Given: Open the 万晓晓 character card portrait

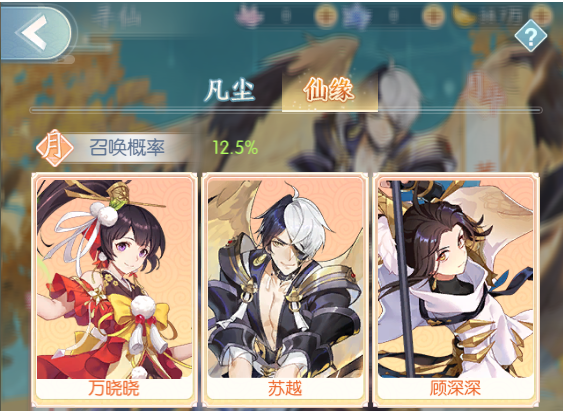Looking at the screenshot, I should 115,279.
